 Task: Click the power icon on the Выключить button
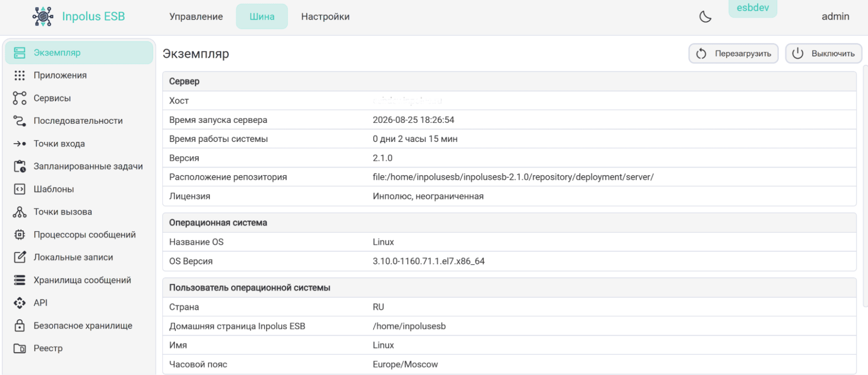pos(798,53)
